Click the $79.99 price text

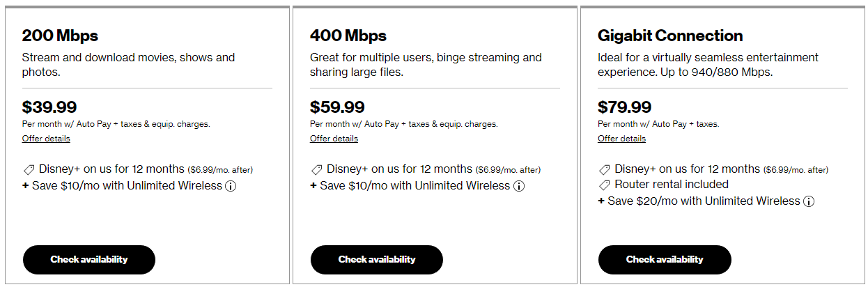click(625, 107)
